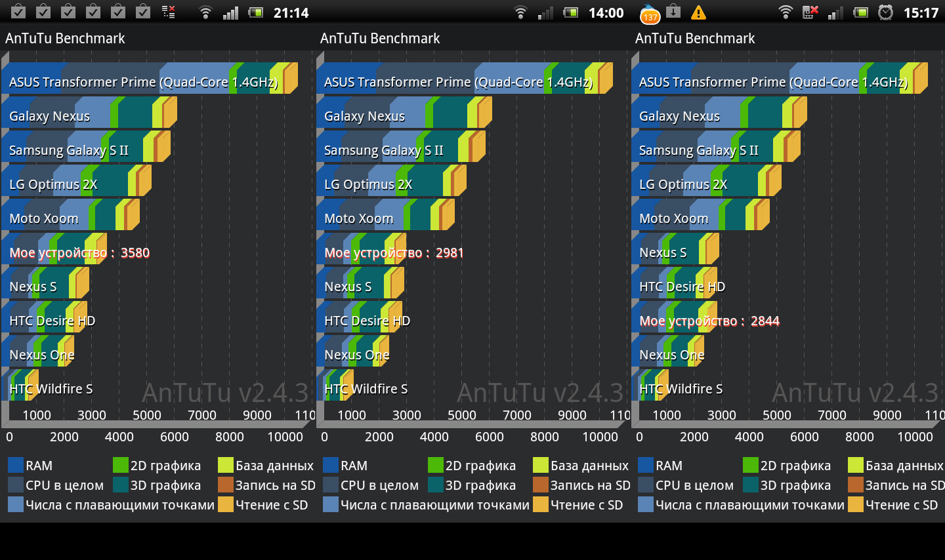Click the 2D графика green swatch in the 3580-score legend
The width and height of the screenshot is (945, 560).
point(121,466)
